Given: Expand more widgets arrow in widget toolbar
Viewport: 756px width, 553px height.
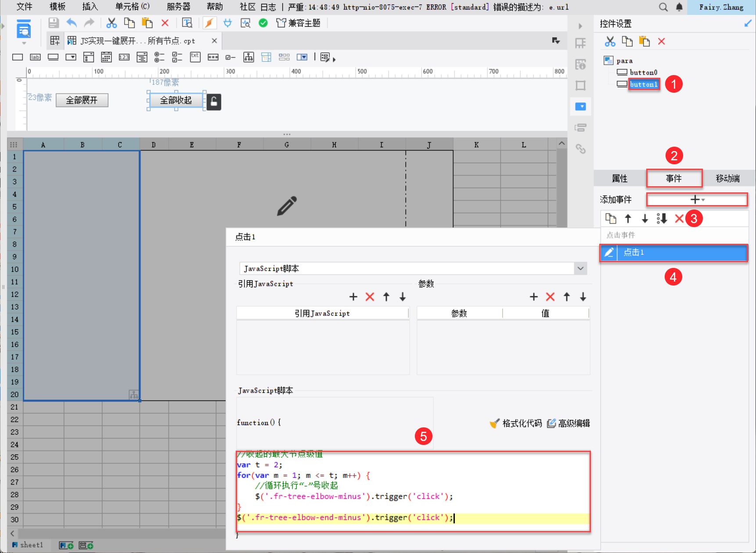Looking at the screenshot, I should click(334, 59).
